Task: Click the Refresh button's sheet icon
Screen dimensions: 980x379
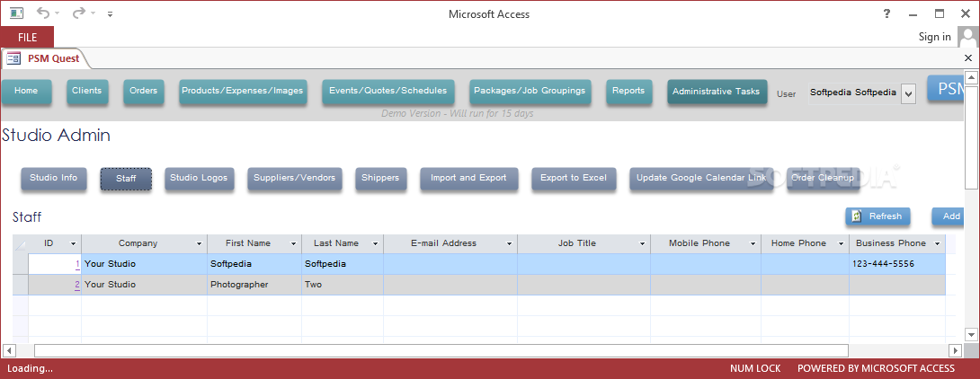Action: coord(858,216)
